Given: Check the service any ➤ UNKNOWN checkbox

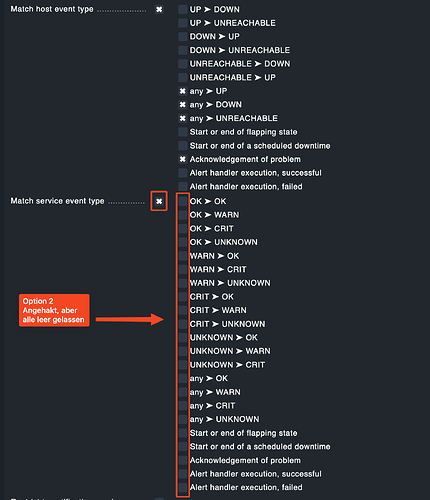Looking at the screenshot, I should click(x=183, y=419).
